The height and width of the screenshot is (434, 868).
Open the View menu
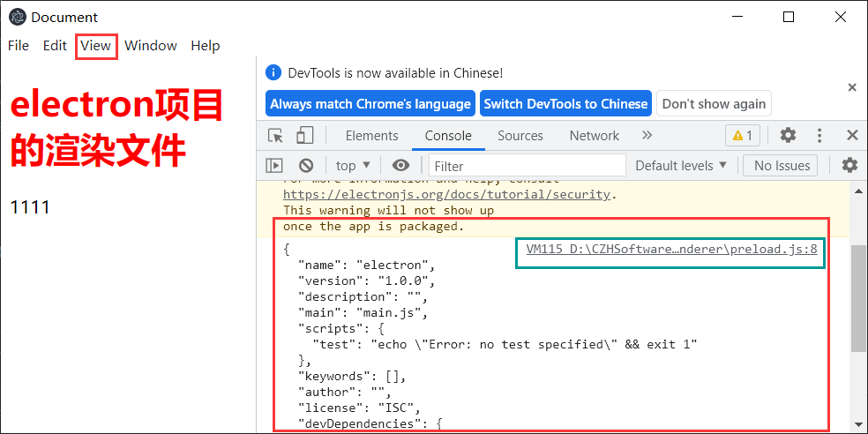pos(96,45)
